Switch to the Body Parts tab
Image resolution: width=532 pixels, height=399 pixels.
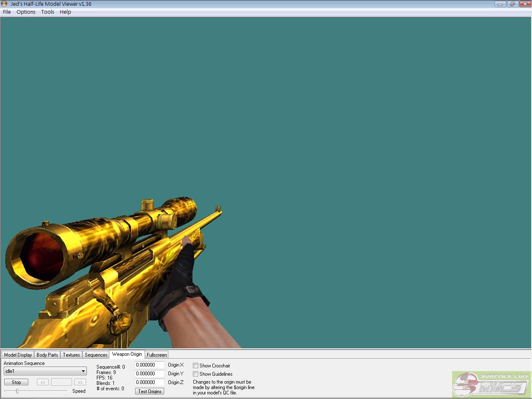(x=47, y=355)
